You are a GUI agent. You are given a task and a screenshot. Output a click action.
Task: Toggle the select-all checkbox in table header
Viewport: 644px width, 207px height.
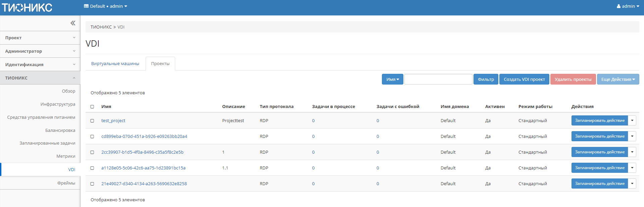(x=92, y=107)
